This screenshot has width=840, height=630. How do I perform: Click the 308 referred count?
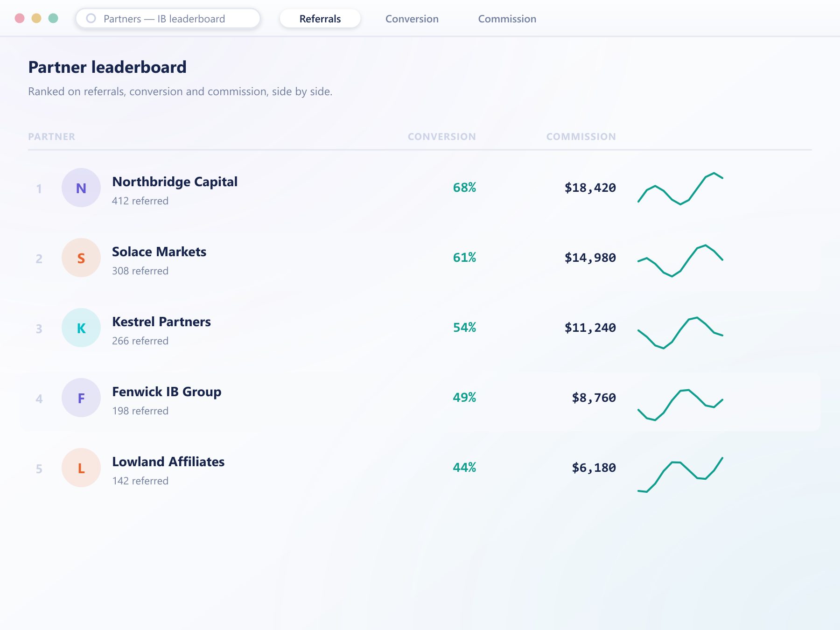140,271
